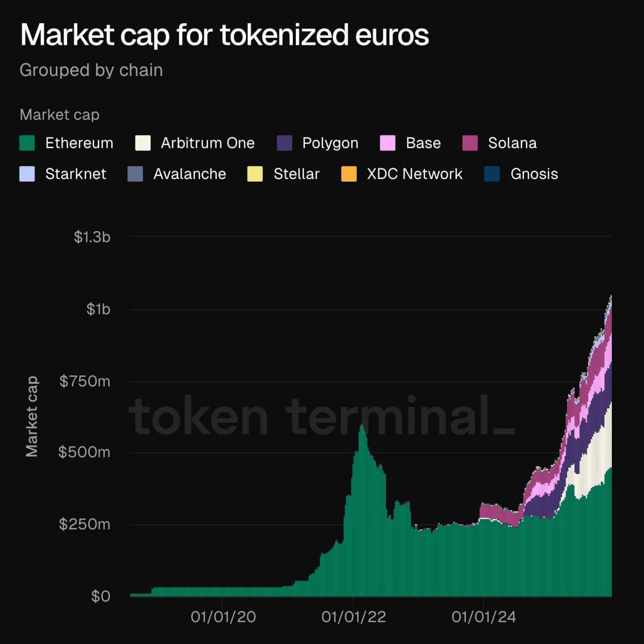Click the $1b y-axis gridline label
This screenshot has height=644, width=644.
pyautogui.click(x=98, y=309)
